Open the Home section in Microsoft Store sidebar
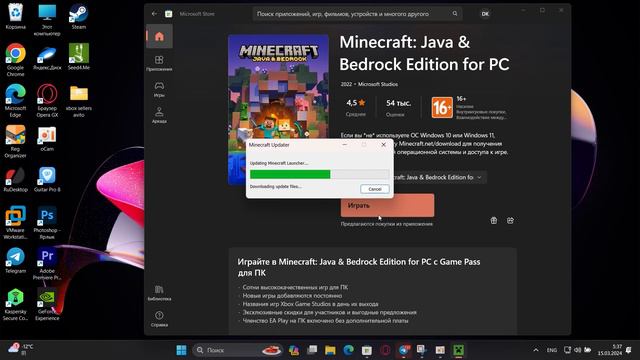The image size is (640, 360). coord(159,36)
